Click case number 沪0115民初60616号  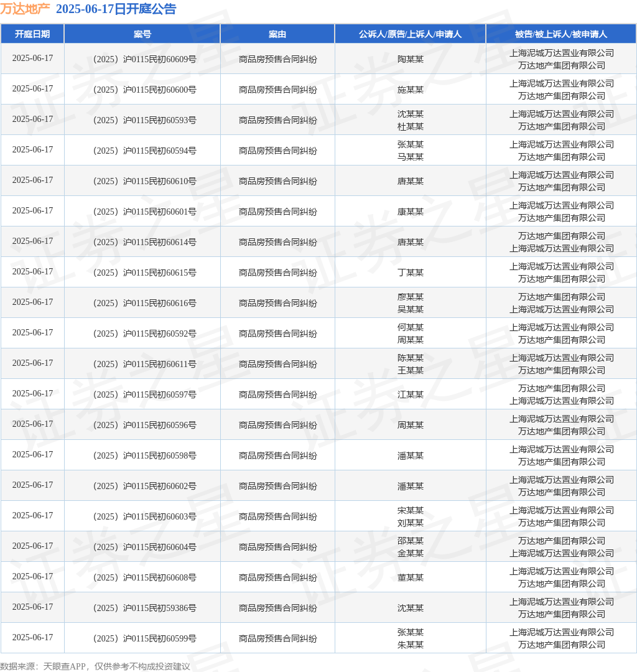tap(145, 302)
